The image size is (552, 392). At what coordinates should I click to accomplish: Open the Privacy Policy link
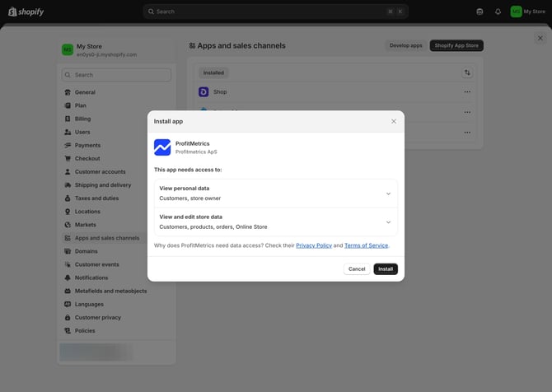point(314,245)
